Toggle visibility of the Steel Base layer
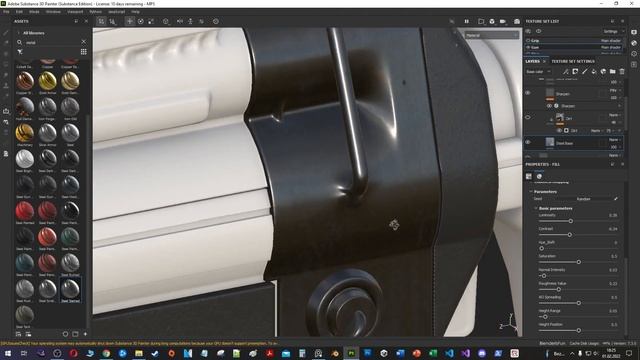This screenshot has height=360, width=640. 528,142
